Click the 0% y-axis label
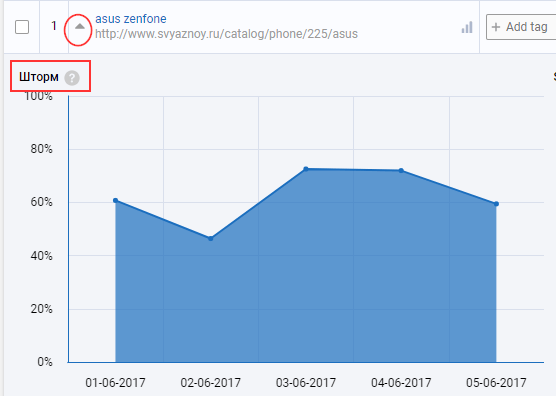 [x=45, y=362]
